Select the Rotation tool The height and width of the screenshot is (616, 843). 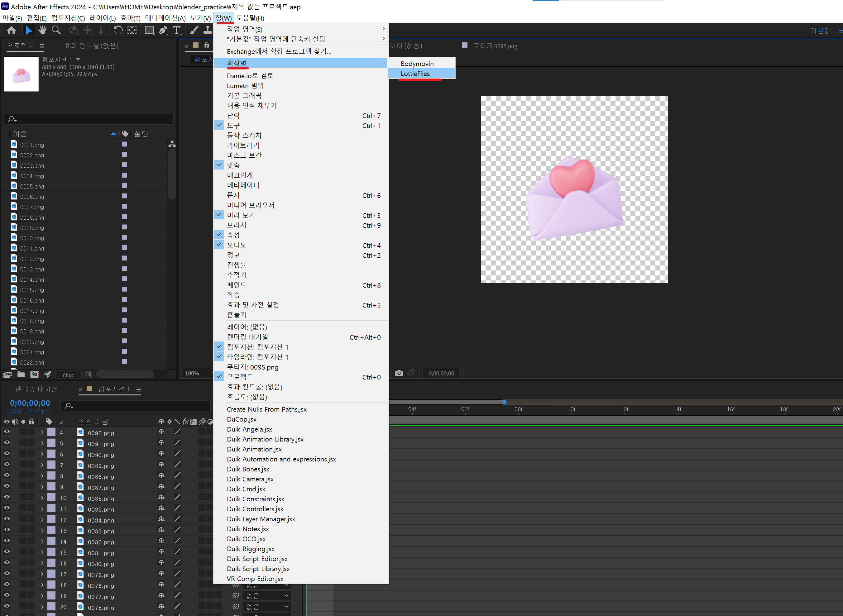pos(118,30)
